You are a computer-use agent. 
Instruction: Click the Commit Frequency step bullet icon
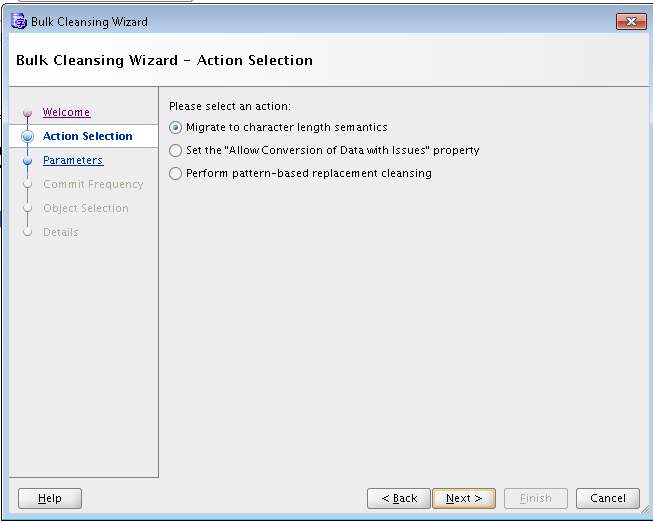tap(27, 185)
